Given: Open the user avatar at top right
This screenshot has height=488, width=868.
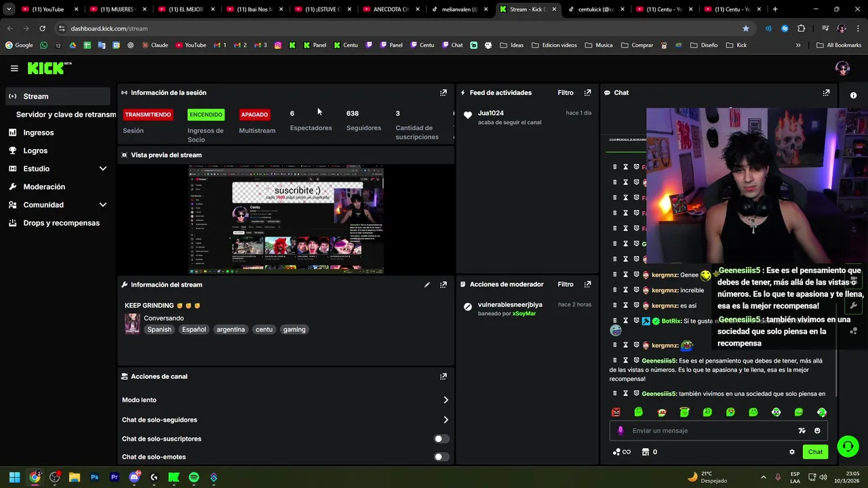Looking at the screenshot, I should click(843, 68).
